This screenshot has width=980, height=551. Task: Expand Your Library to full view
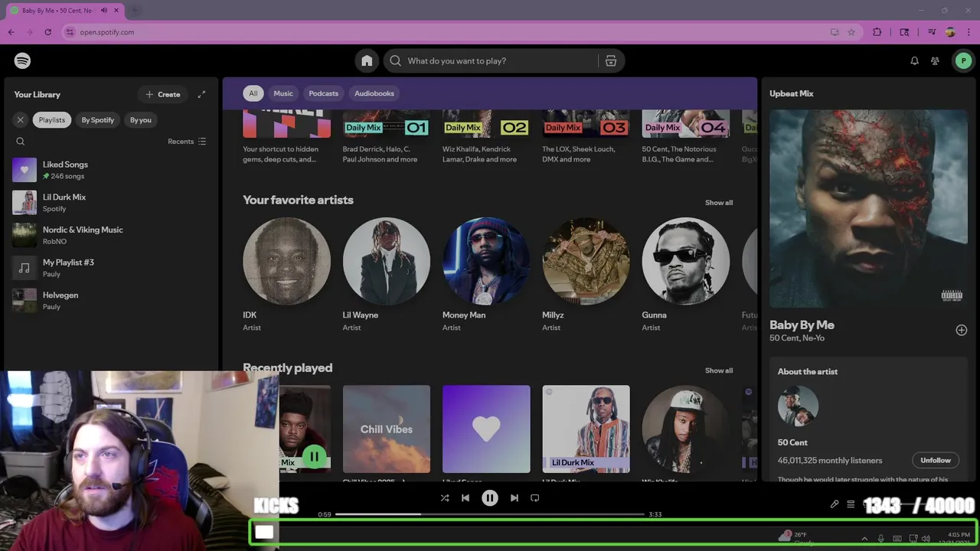tap(201, 95)
